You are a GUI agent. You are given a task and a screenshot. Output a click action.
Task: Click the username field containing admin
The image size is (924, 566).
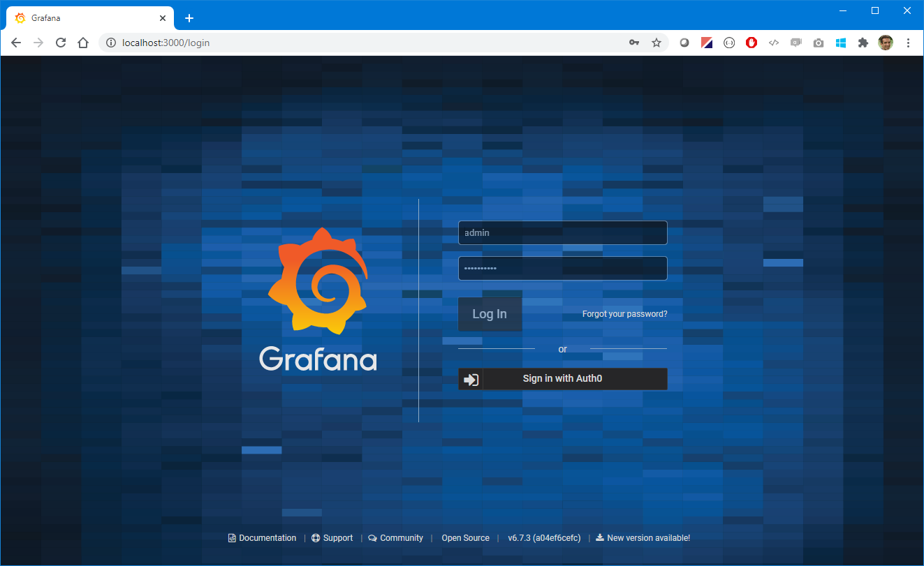coord(562,233)
